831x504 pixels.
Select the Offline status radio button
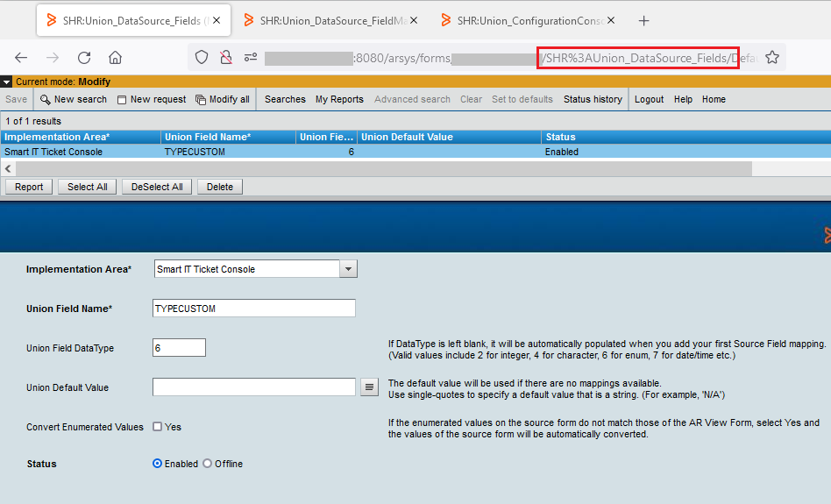[x=208, y=464]
